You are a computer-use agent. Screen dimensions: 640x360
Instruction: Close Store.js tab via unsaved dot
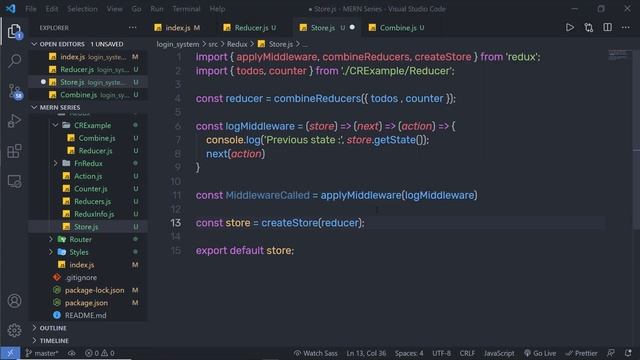tap(352, 27)
